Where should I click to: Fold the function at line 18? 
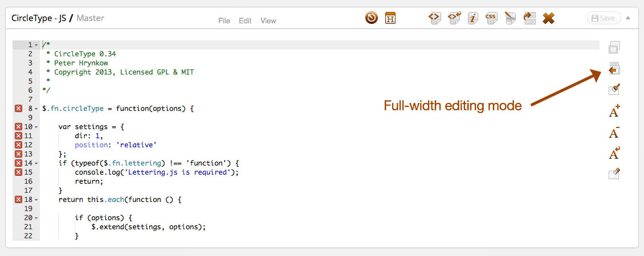(36, 200)
